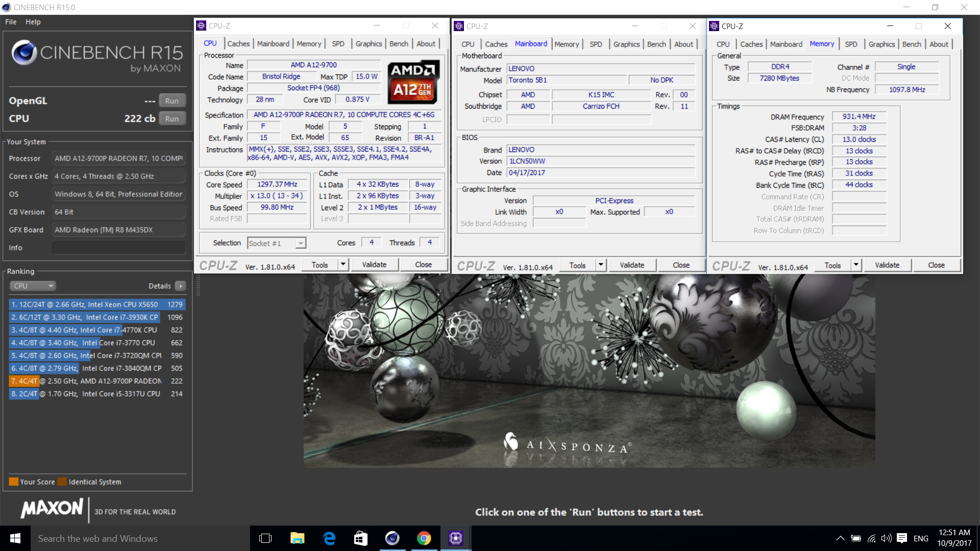980x551 pixels.
Task: Click the AMD A12 processor logo
Action: 413,82
